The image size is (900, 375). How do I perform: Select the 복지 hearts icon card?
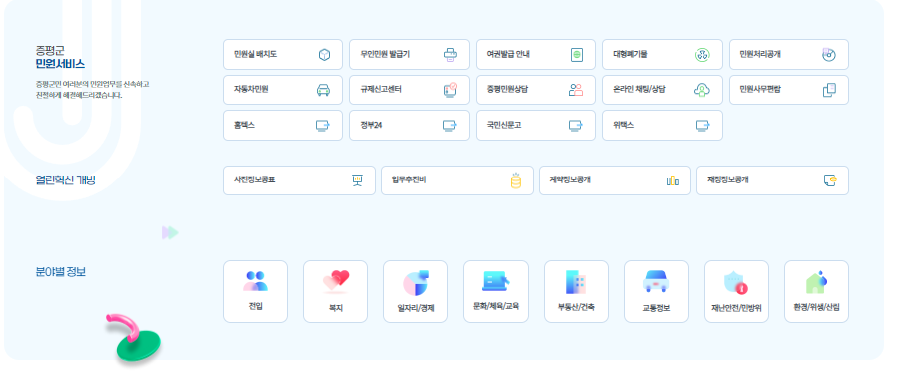[x=335, y=291]
